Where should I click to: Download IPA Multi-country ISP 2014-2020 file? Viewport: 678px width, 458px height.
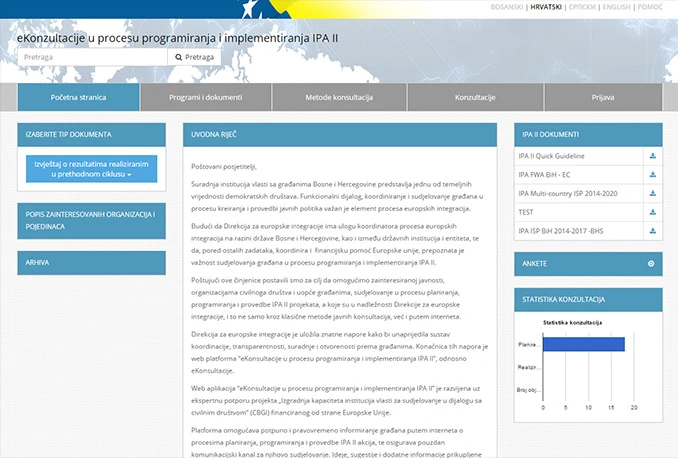652,193
